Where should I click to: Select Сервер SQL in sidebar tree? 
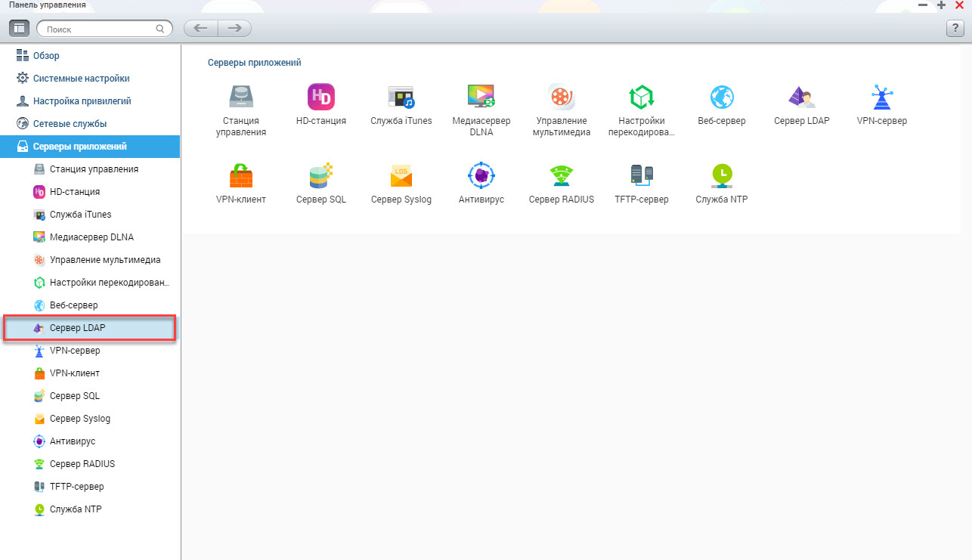click(x=91, y=396)
